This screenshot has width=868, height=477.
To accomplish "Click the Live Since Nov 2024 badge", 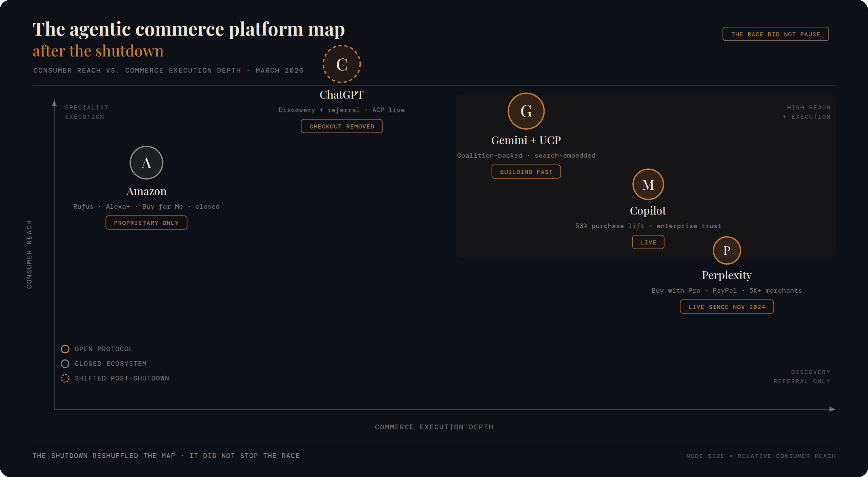I will click(x=727, y=307).
